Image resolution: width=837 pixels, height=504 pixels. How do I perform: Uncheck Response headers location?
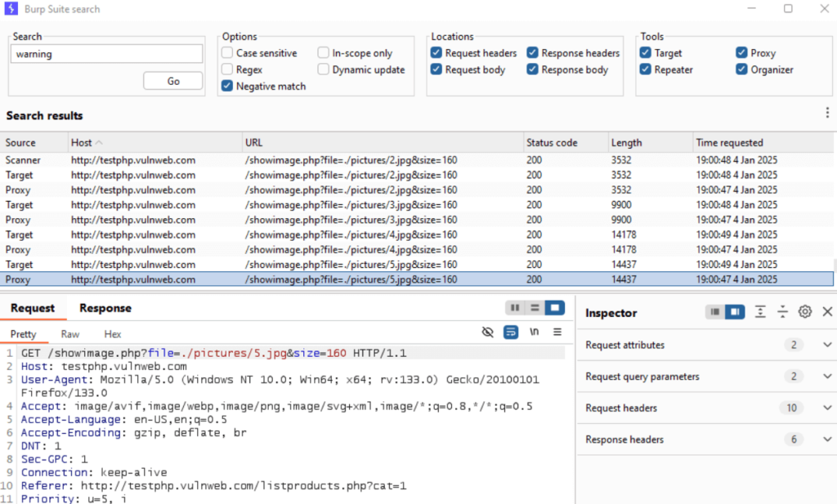click(533, 53)
